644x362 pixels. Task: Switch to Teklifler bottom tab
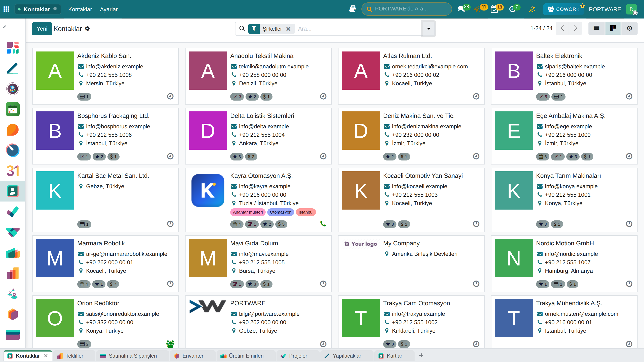coord(74,356)
